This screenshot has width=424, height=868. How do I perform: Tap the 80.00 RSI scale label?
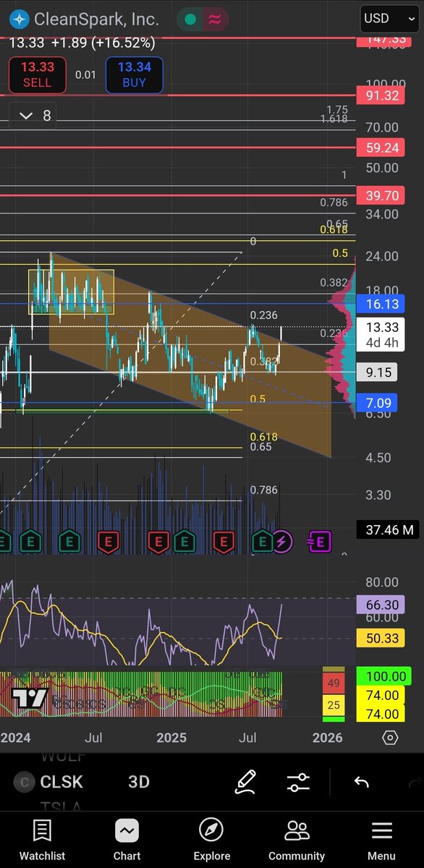pos(382,582)
